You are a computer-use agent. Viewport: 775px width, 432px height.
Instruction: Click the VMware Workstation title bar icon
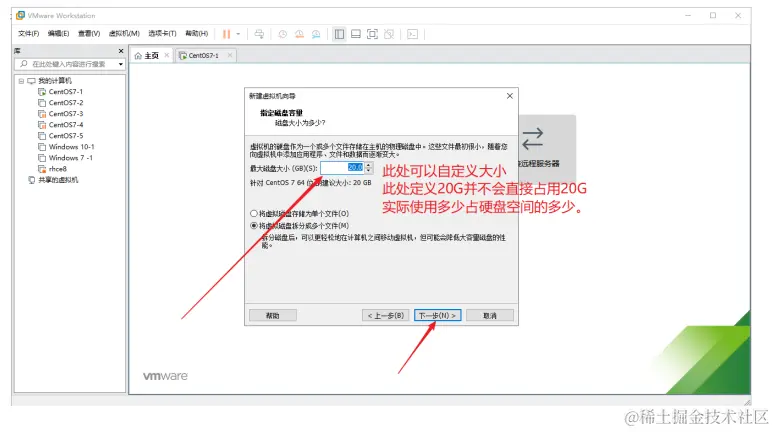[x=20, y=15]
